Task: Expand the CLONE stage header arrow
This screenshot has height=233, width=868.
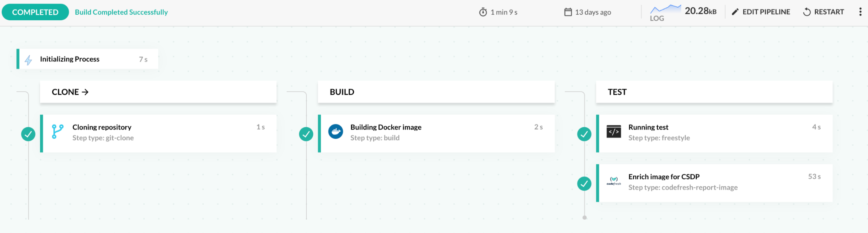Action: (x=85, y=92)
